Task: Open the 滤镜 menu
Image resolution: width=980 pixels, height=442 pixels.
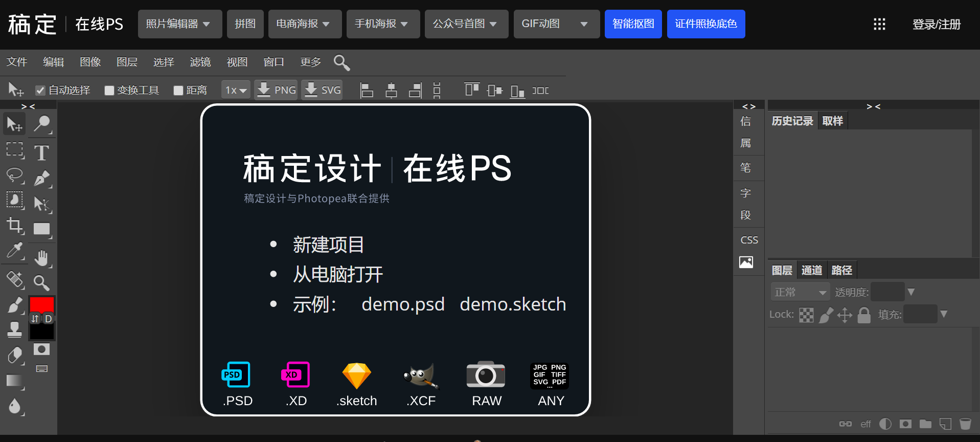Action: click(x=200, y=62)
